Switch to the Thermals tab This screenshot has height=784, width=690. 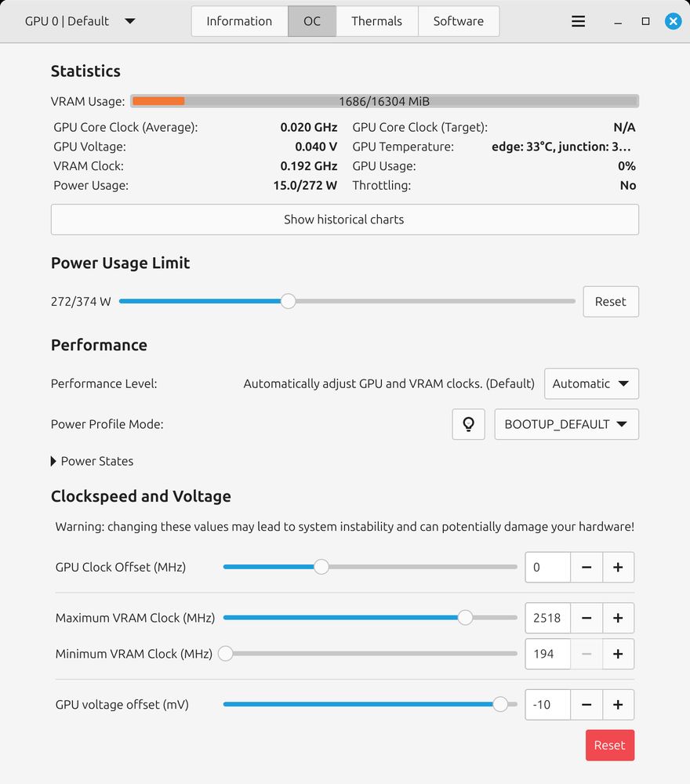376,21
